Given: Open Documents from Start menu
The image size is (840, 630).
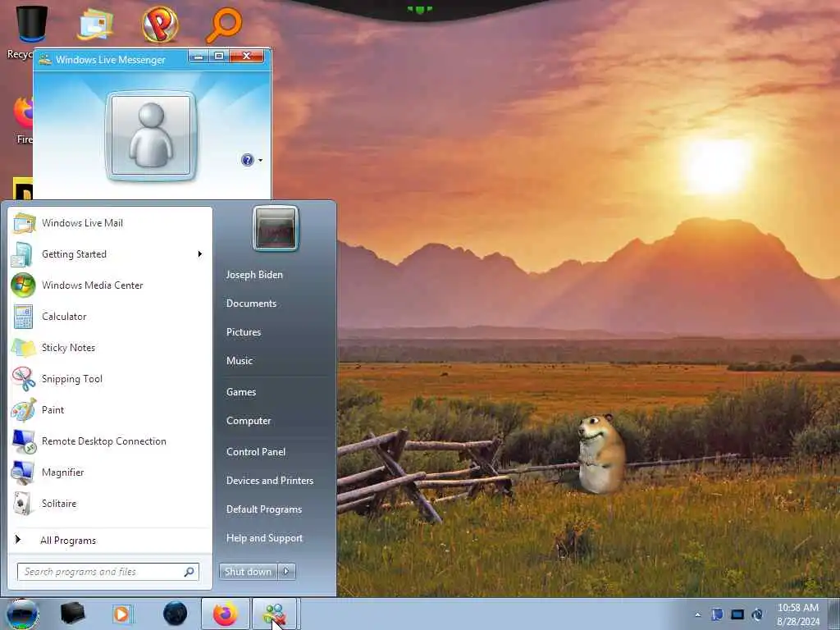Looking at the screenshot, I should tap(251, 304).
